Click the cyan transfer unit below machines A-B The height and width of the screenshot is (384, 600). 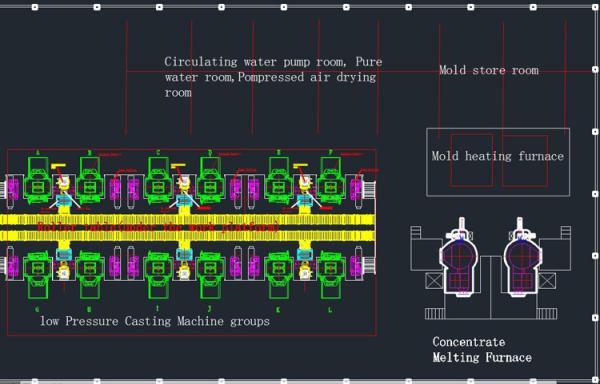point(64,201)
